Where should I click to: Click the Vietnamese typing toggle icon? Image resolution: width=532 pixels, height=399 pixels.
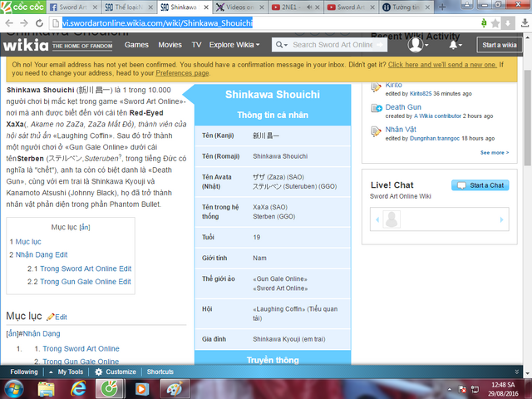tap(484, 23)
